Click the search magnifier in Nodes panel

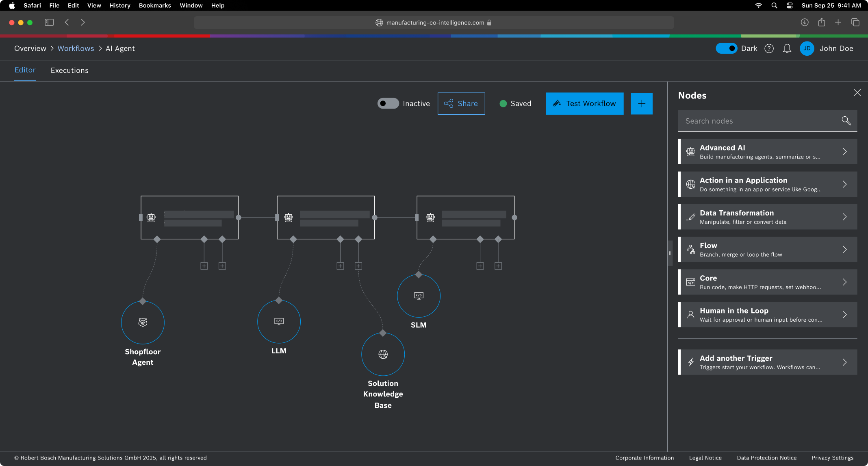846,121
